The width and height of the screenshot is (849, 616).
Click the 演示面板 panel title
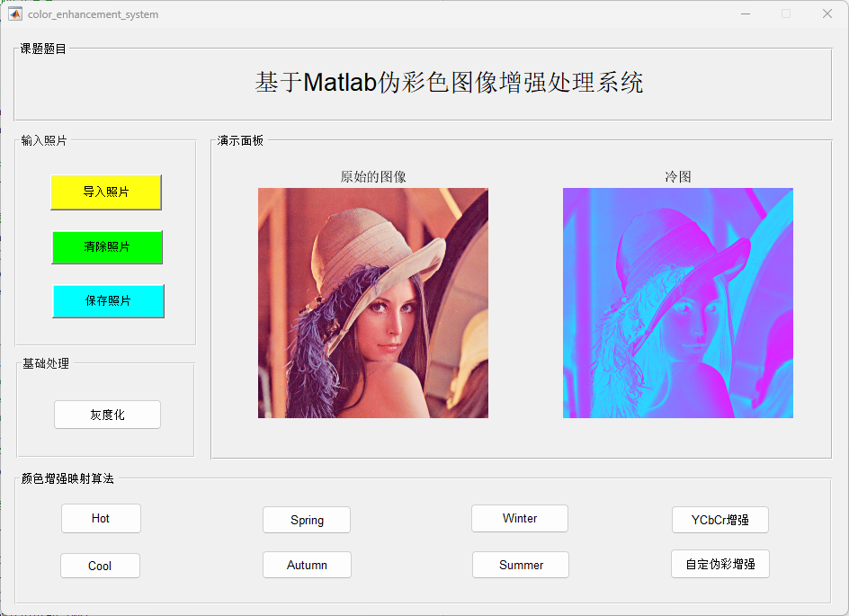pyautogui.click(x=240, y=141)
